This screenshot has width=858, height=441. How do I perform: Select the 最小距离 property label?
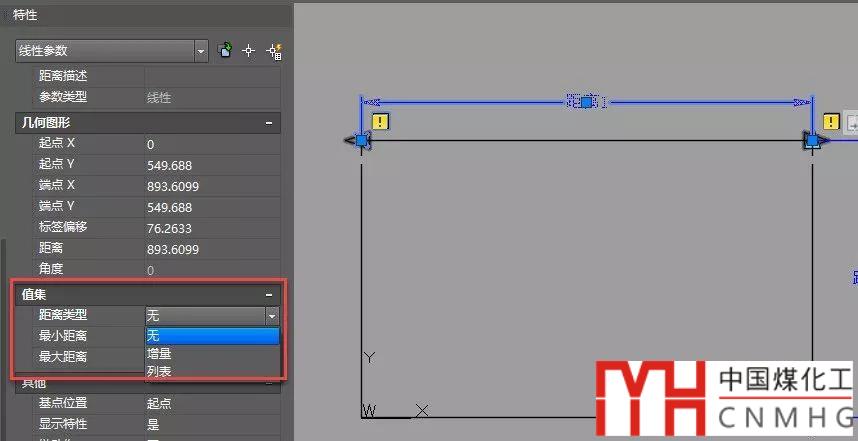point(63,335)
